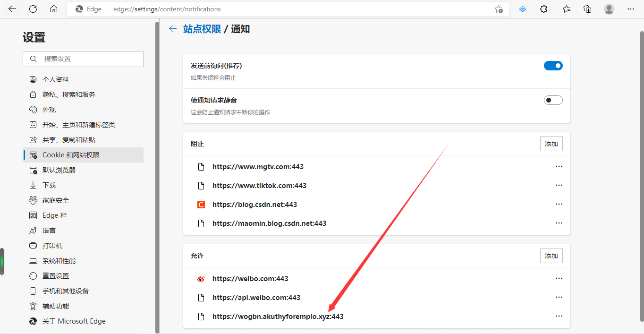Open the browser home page icon

click(54, 9)
